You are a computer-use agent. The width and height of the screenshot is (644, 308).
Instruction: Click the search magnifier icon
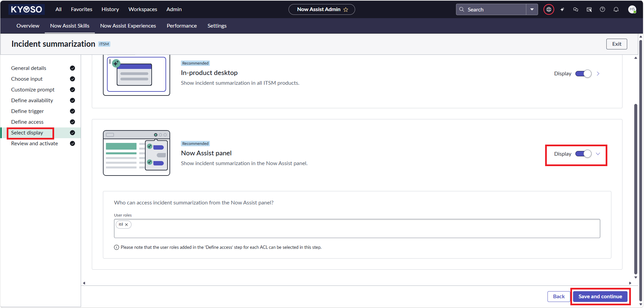coord(462,9)
